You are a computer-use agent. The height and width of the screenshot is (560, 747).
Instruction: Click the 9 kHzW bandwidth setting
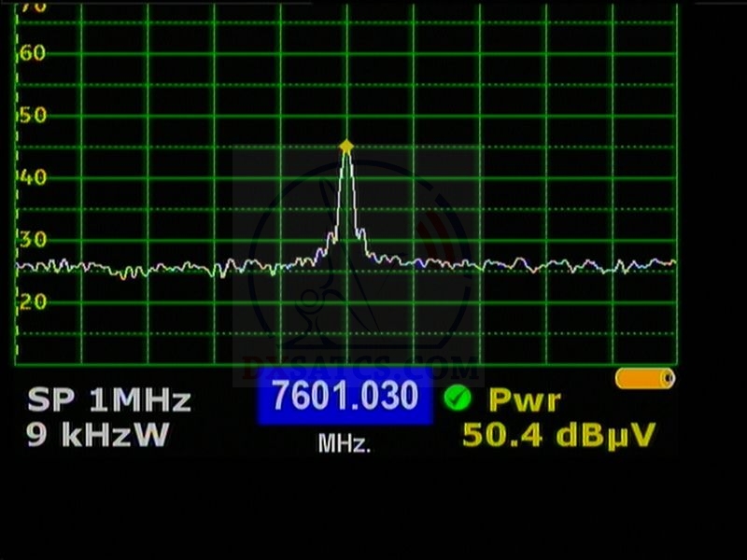[x=97, y=435]
